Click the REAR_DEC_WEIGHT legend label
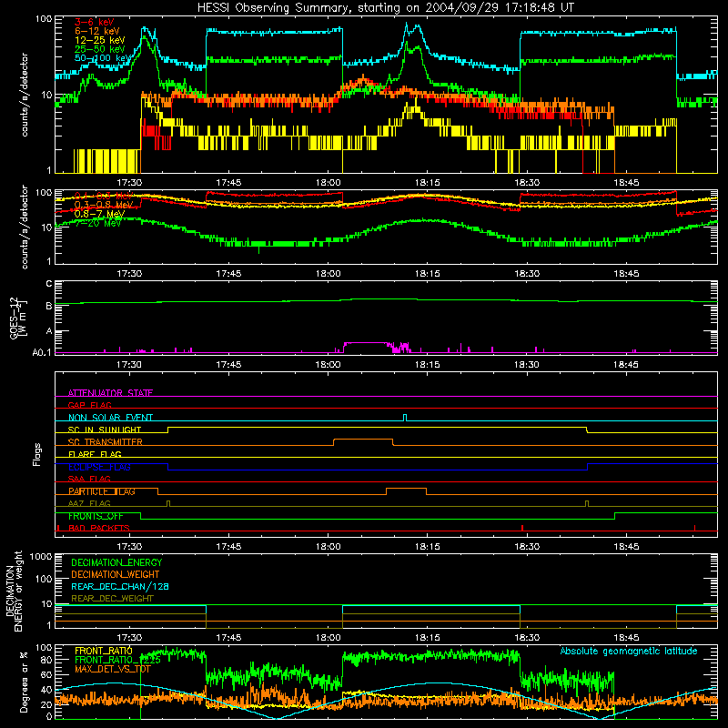 click(x=112, y=599)
